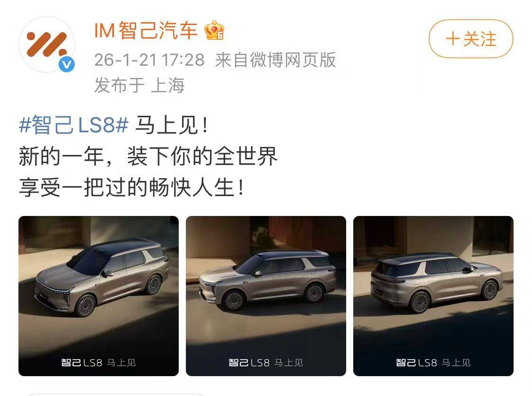Image resolution: width=532 pixels, height=396 pixels.
Task: Click the plus sign inside the follow button
Action: click(x=453, y=39)
